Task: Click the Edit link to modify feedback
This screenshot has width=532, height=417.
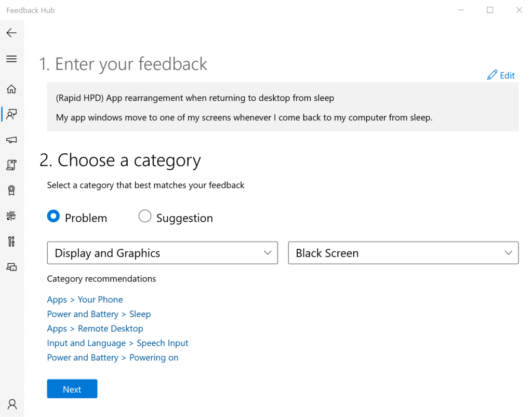Action: [x=500, y=75]
